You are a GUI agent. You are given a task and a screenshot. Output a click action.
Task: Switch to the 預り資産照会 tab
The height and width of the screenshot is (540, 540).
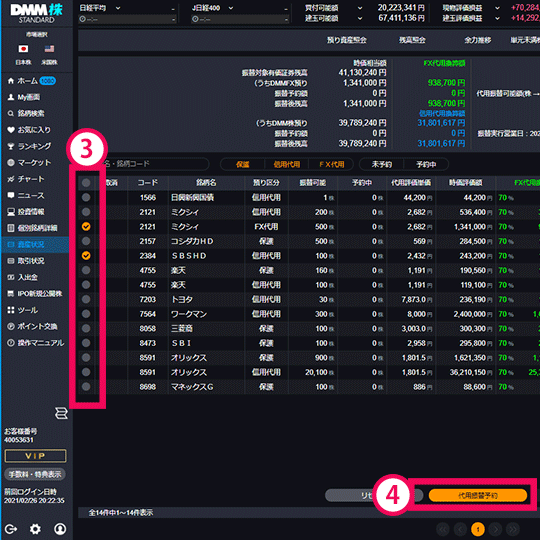point(346,40)
